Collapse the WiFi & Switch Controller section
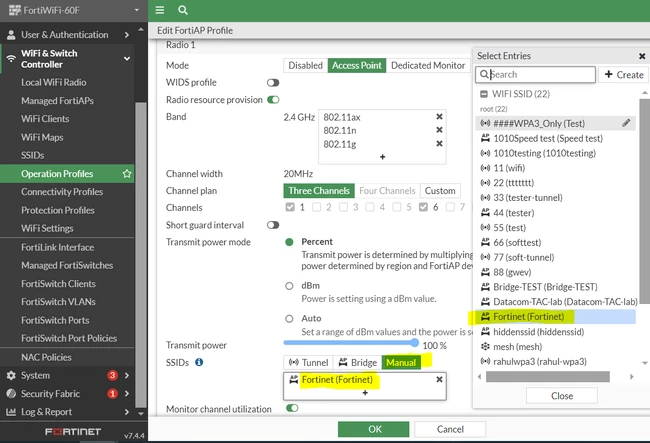The image size is (650, 443). click(127, 59)
